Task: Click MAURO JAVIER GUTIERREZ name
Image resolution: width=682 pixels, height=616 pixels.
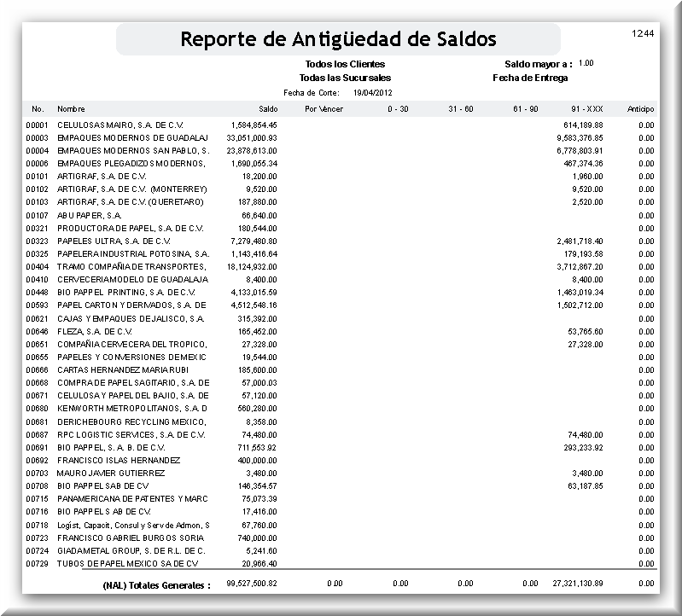Action: click(110, 474)
